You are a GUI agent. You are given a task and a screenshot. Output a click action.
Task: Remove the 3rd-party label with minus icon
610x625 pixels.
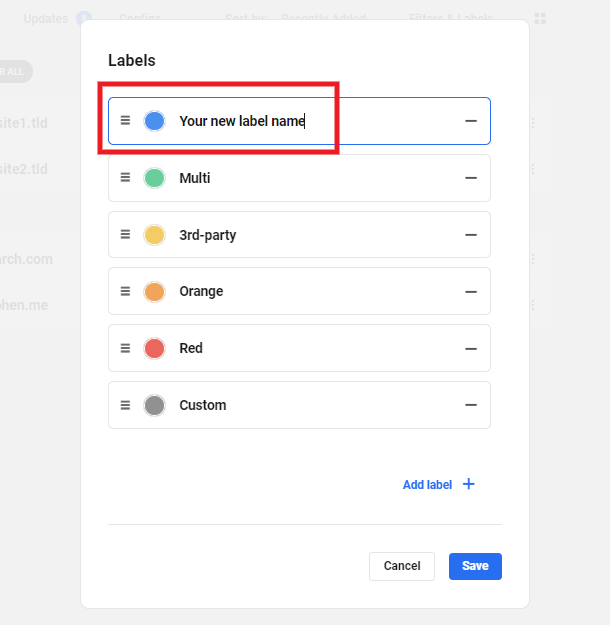point(471,235)
